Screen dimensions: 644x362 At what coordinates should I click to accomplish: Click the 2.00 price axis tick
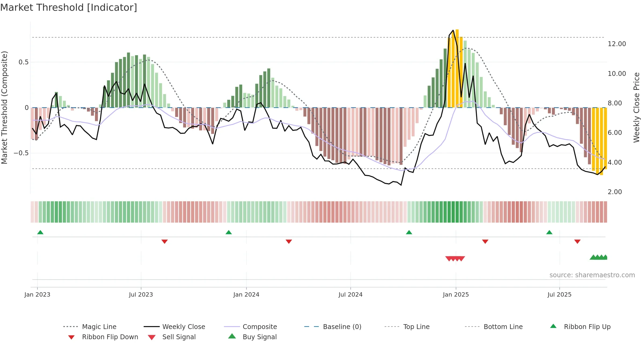point(615,192)
